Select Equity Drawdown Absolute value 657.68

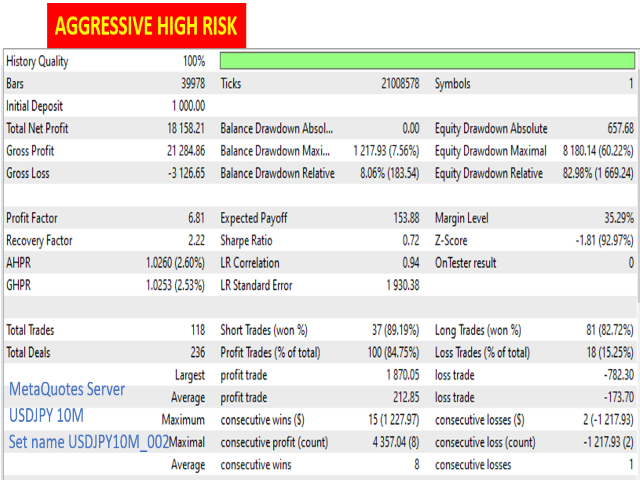click(x=620, y=129)
